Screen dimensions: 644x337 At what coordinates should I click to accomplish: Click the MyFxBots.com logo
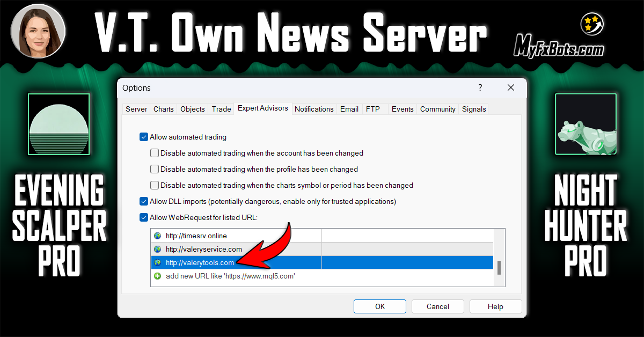click(559, 35)
